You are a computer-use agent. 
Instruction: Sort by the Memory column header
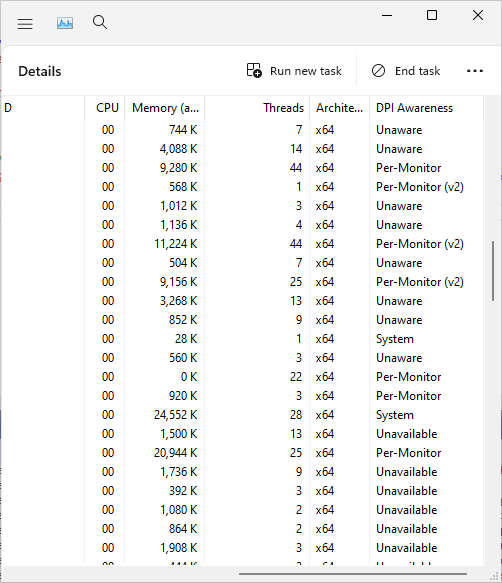tap(165, 108)
